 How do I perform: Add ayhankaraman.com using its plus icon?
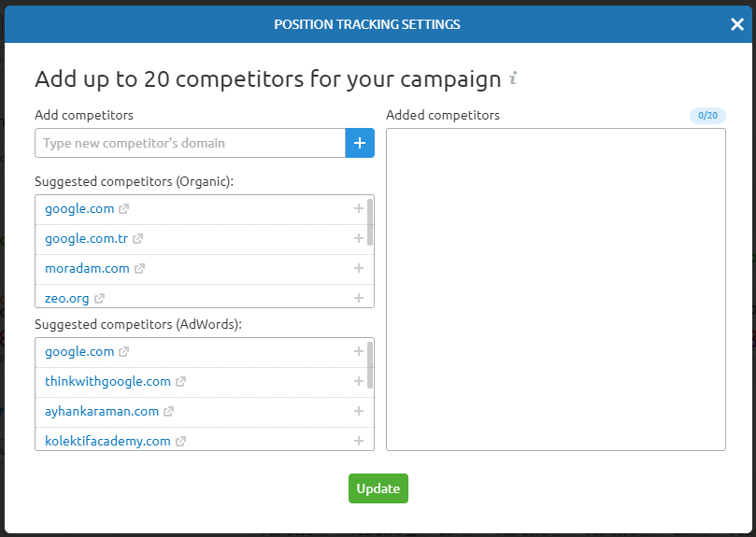point(359,411)
